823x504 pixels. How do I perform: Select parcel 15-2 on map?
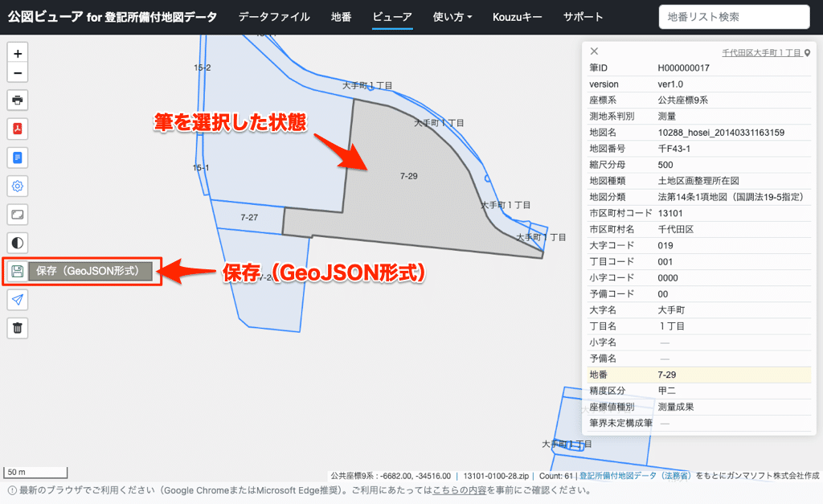202,68
